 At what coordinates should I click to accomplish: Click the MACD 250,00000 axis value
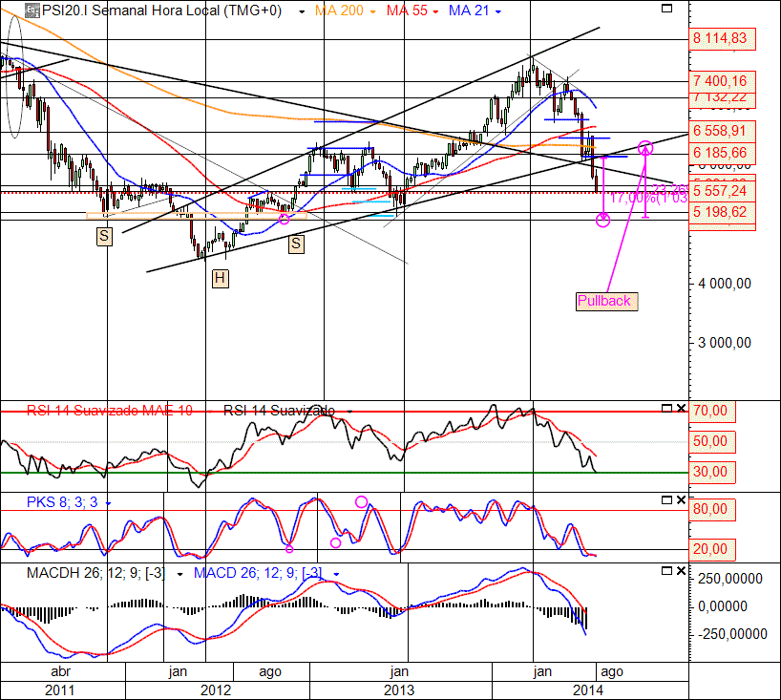coord(730,579)
